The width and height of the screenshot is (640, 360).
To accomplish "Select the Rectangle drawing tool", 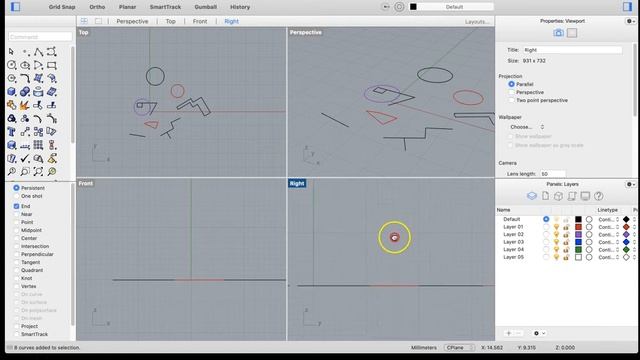I will pos(51,65).
